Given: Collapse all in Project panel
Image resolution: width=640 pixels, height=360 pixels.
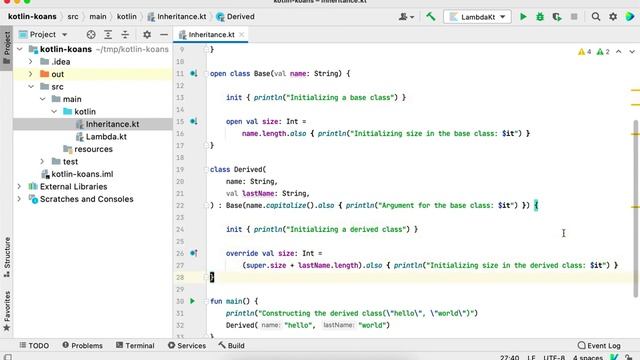Looking at the screenshot, I should click(125, 35).
